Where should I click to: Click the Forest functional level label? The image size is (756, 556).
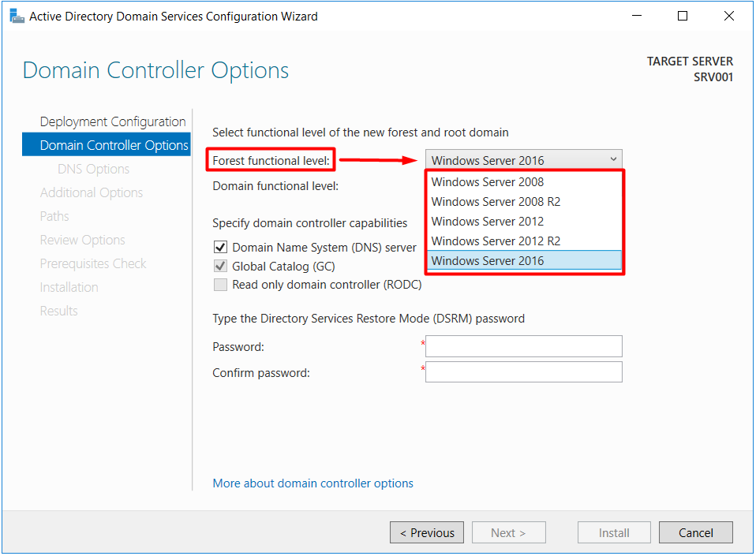(x=271, y=160)
